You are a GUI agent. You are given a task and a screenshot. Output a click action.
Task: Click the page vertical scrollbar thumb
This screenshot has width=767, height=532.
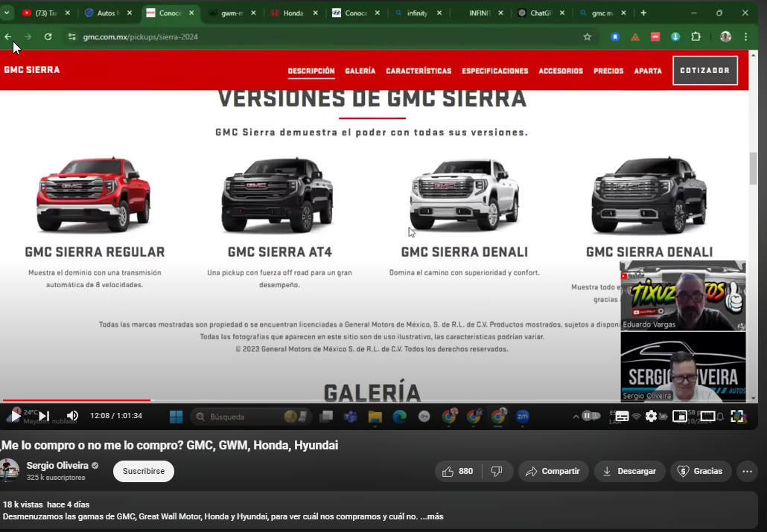(x=754, y=168)
